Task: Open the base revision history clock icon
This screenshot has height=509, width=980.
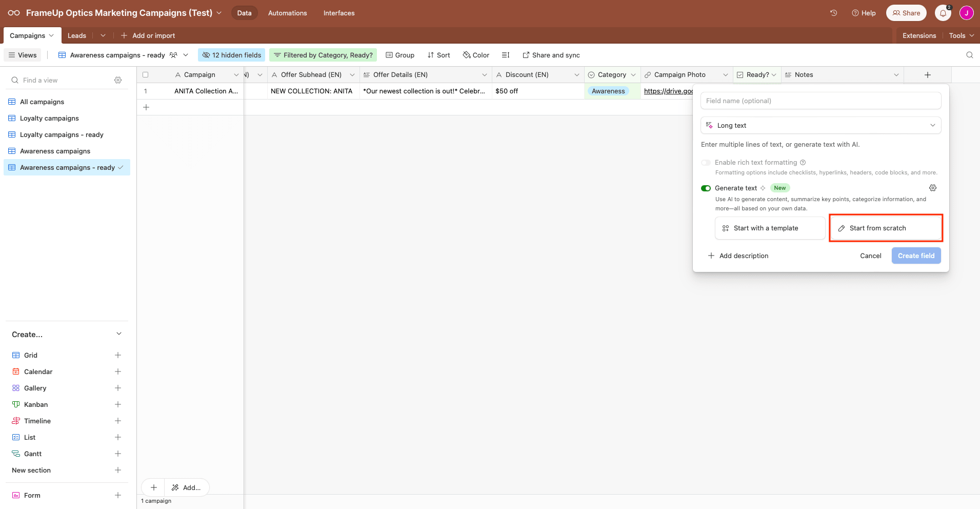Action: coord(833,13)
